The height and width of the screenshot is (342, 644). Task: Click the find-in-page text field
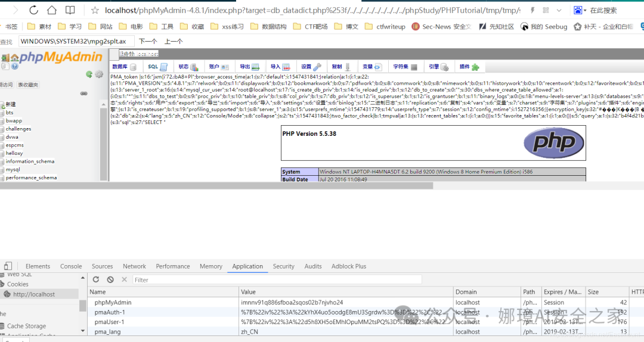[76, 41]
